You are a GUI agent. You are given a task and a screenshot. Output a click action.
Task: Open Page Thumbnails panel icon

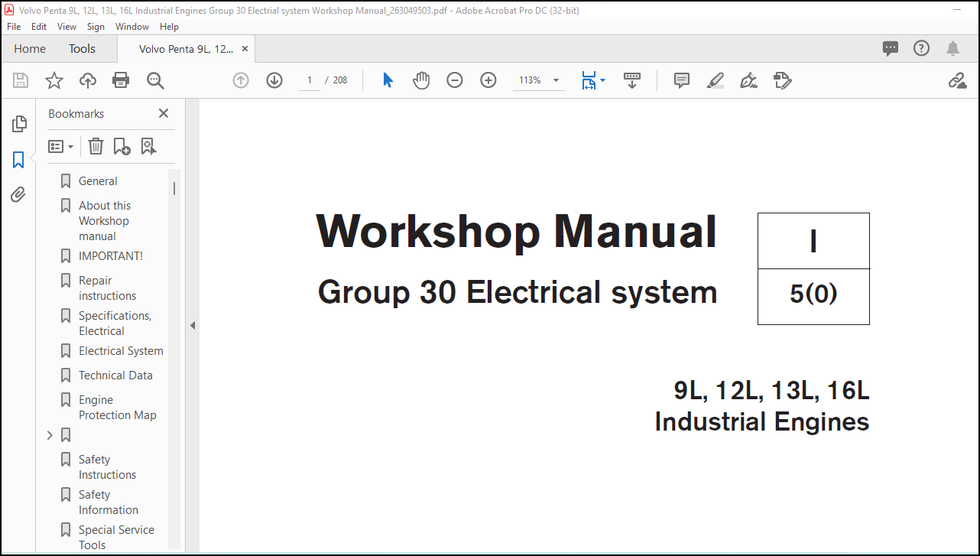[x=18, y=124]
